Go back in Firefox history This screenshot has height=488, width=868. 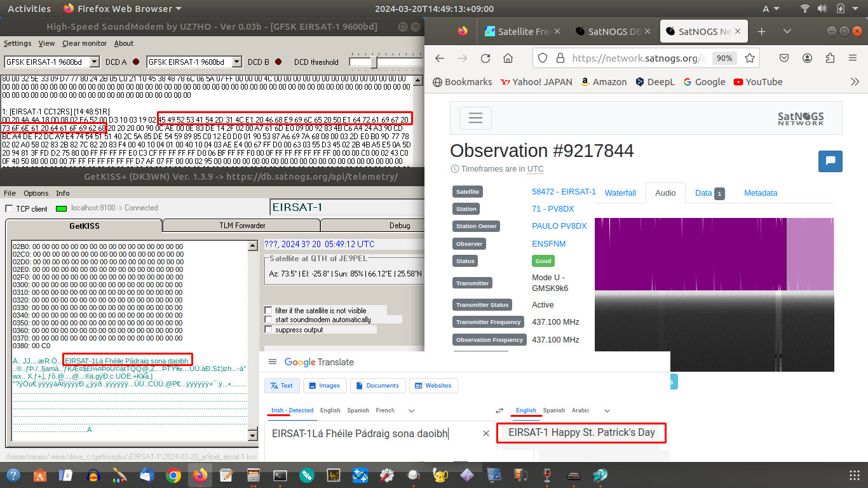point(440,58)
